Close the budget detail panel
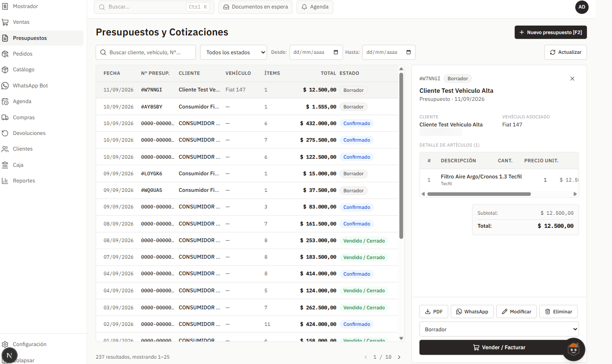Viewport: 612px width, 364px height. (x=572, y=78)
